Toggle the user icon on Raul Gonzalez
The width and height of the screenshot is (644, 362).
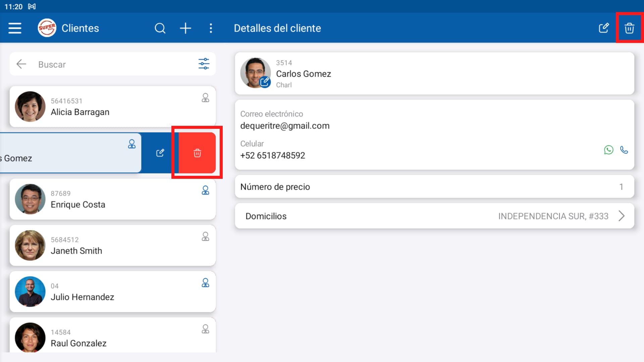[205, 329]
